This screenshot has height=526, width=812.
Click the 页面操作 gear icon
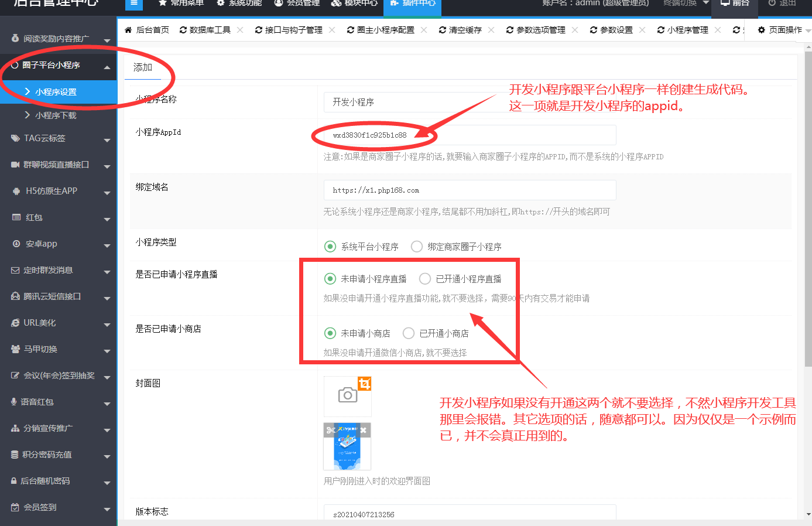tap(761, 30)
